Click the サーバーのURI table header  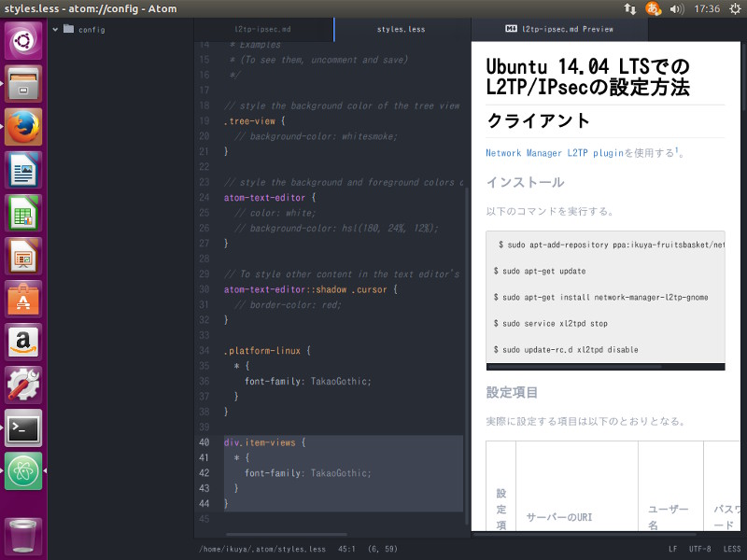point(558,517)
